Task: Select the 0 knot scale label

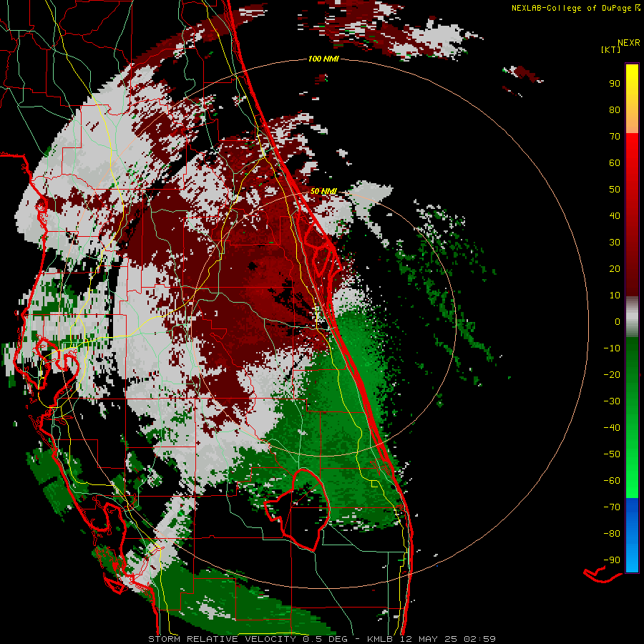Action: pos(618,321)
